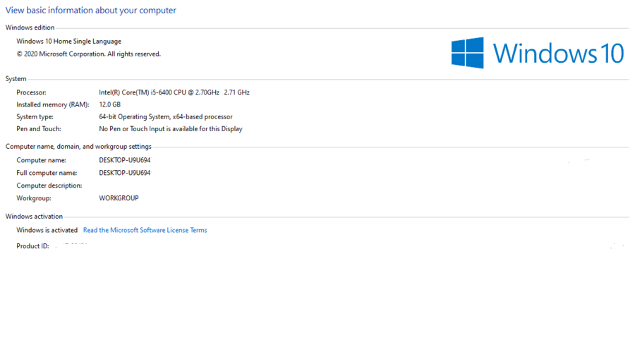The width and height of the screenshot is (635, 364).
Task: Click the 'Pen and Touch:' label
Action: tap(39, 129)
